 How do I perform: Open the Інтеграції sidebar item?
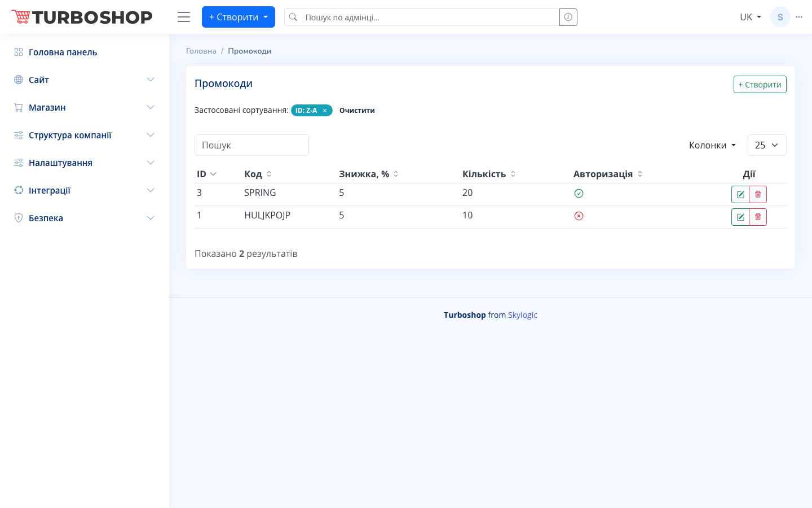pyautogui.click(x=85, y=190)
